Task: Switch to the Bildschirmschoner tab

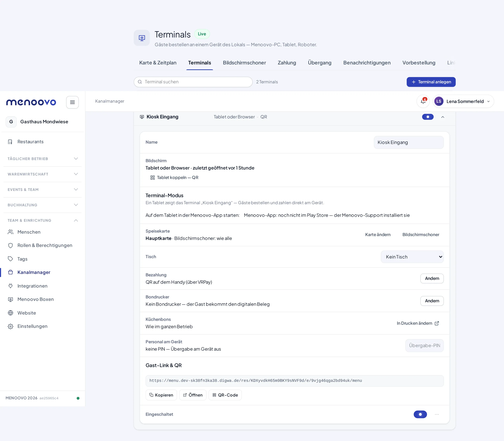Action: pos(244,63)
